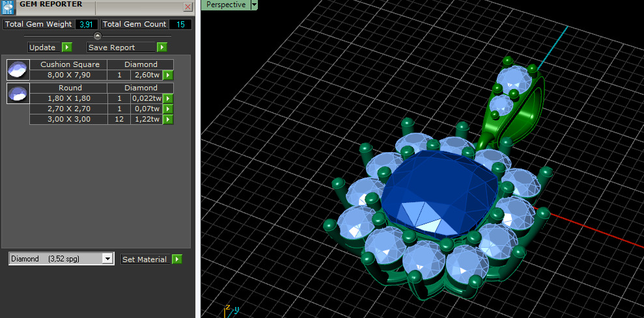This screenshot has width=644, height=318.
Task: Close the Gem Reporter panel
Action: 188,7
